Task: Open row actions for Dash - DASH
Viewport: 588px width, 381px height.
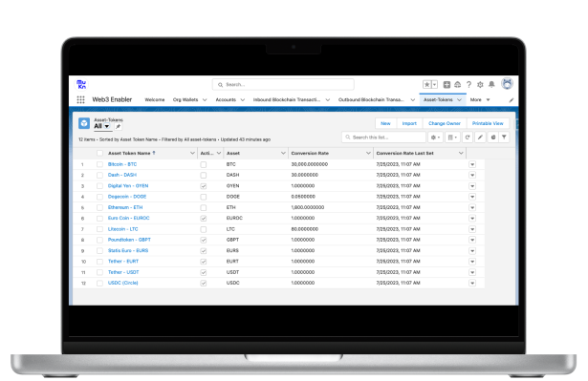Action: (472, 176)
